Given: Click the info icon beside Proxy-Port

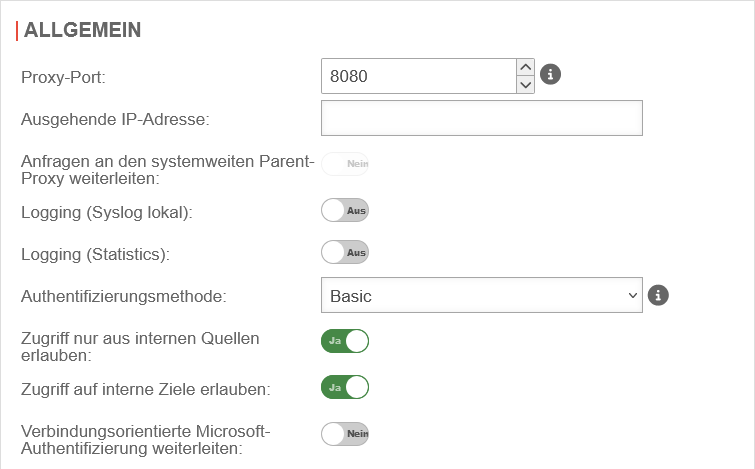Looking at the screenshot, I should pos(550,74).
